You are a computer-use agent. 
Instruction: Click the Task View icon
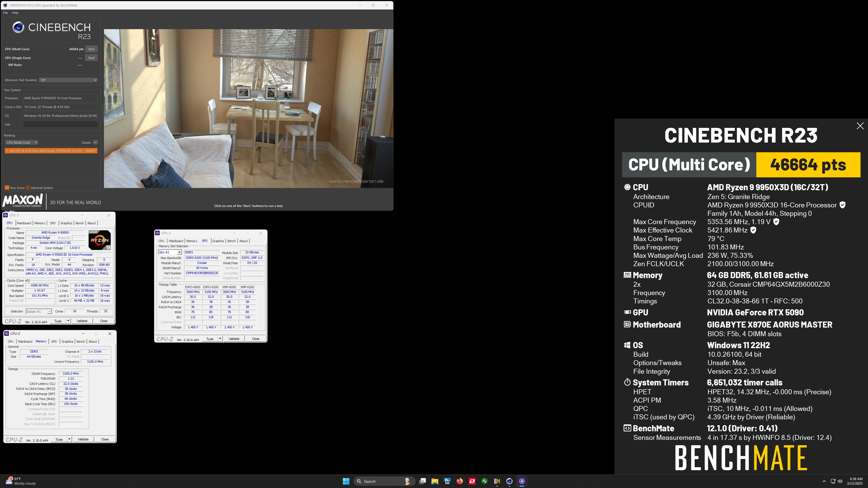[x=422, y=481]
